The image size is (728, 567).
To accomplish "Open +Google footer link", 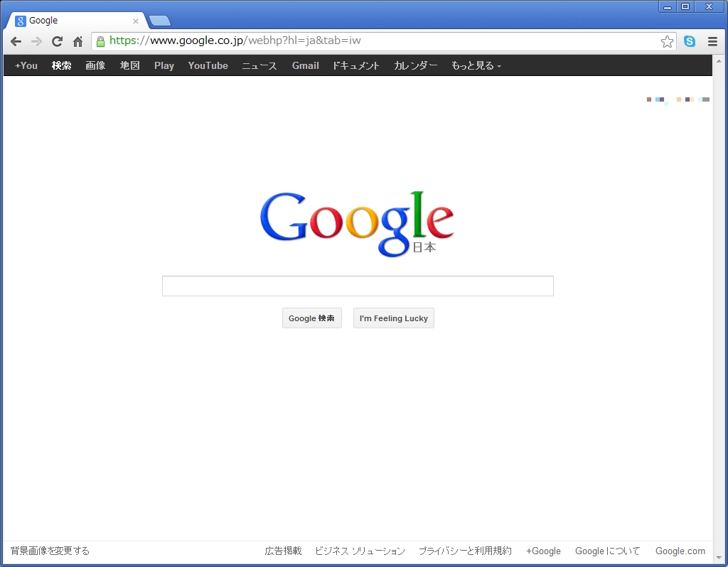I will click(543, 551).
